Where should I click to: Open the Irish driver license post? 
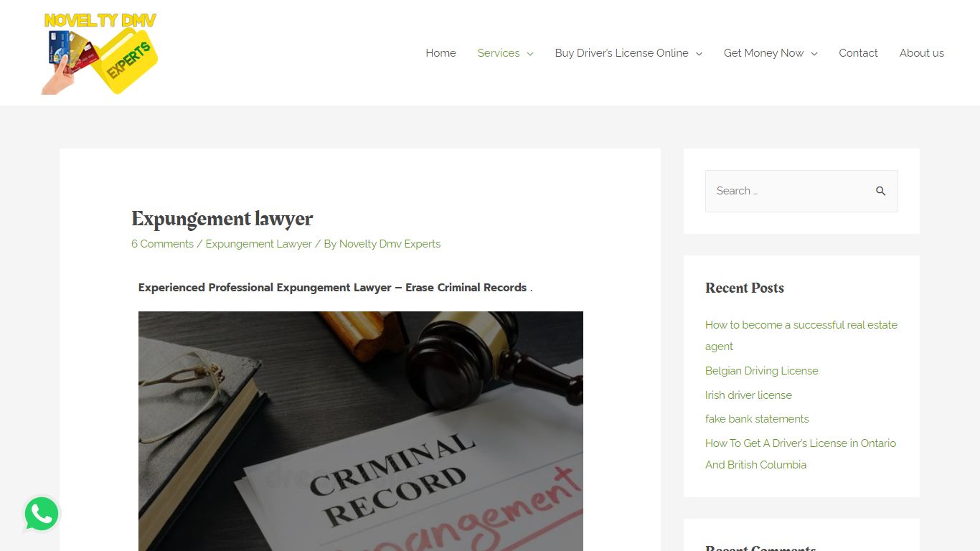pyautogui.click(x=748, y=395)
